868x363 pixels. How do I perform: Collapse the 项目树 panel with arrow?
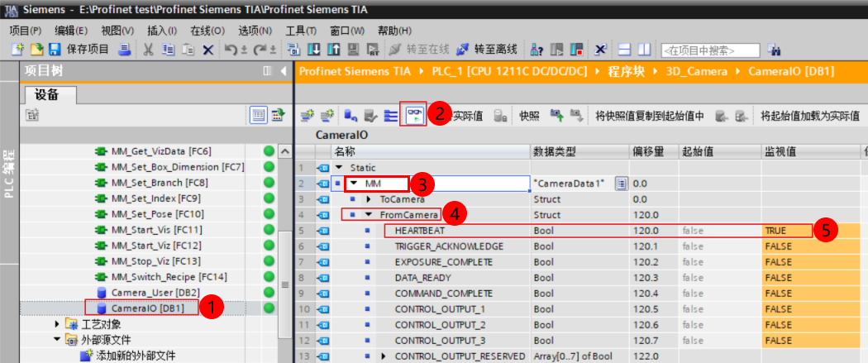(x=283, y=71)
